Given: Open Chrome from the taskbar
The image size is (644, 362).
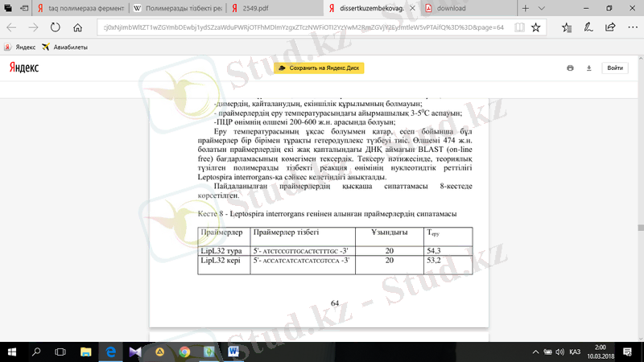Looking at the screenshot, I should pos(184,352).
